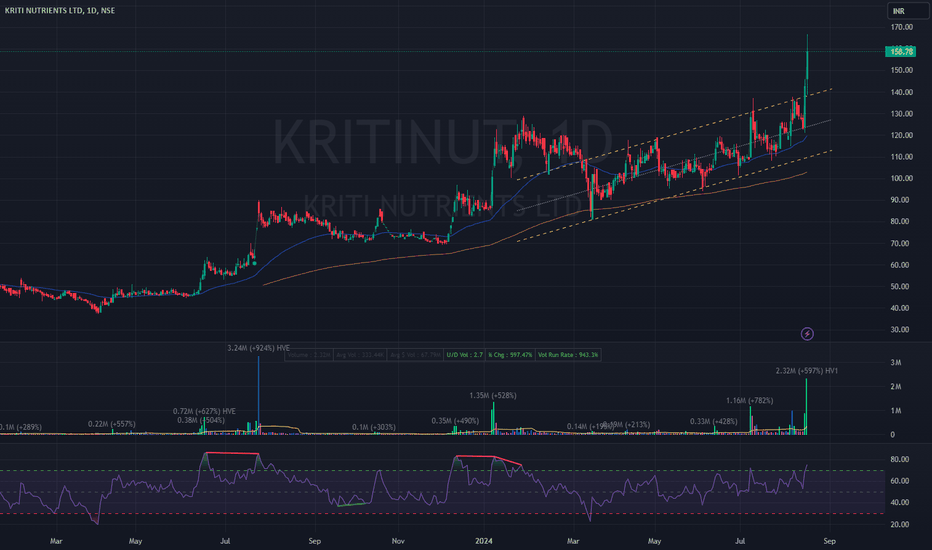This screenshot has width=932, height=550.
Task: Click the Vol Run Rate : 943.3% cell
Action: pos(568,355)
